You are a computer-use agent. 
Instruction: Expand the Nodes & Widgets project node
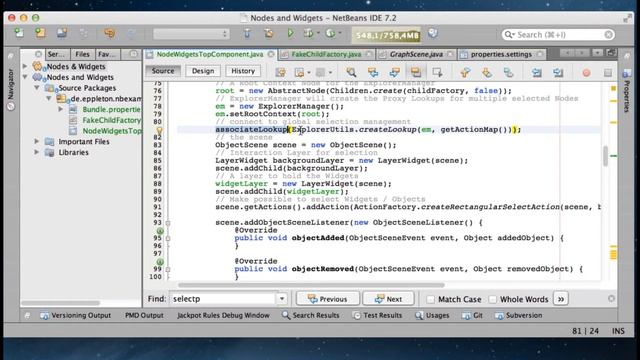tap(25, 66)
